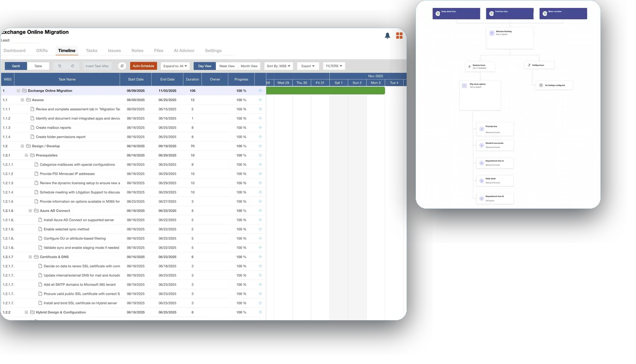This screenshot has width=636, height=364.
Task: Open the Sort By: WBS dropdown
Action: pos(279,66)
